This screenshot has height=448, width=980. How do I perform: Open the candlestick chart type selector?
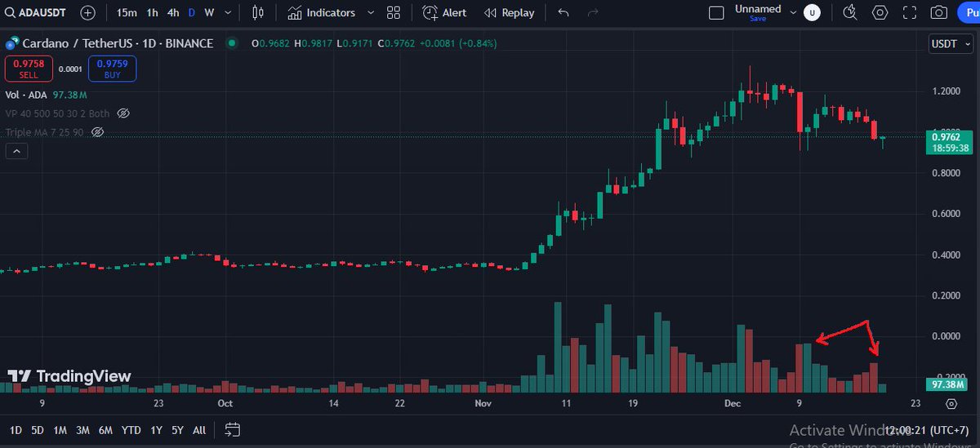click(x=258, y=12)
